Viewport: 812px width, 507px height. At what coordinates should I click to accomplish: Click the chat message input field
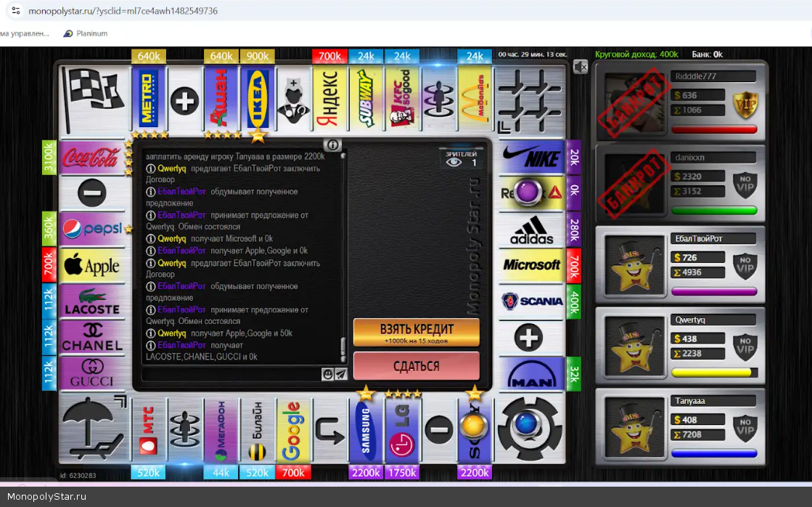coord(231,374)
